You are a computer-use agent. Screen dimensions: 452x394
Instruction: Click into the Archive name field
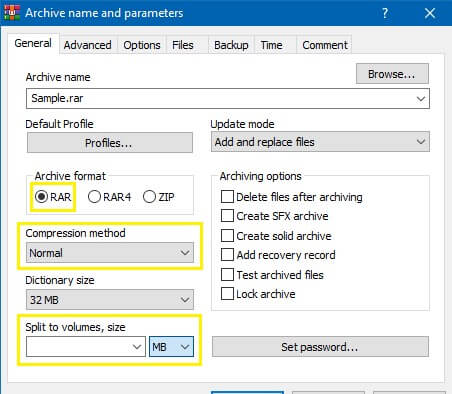point(228,98)
